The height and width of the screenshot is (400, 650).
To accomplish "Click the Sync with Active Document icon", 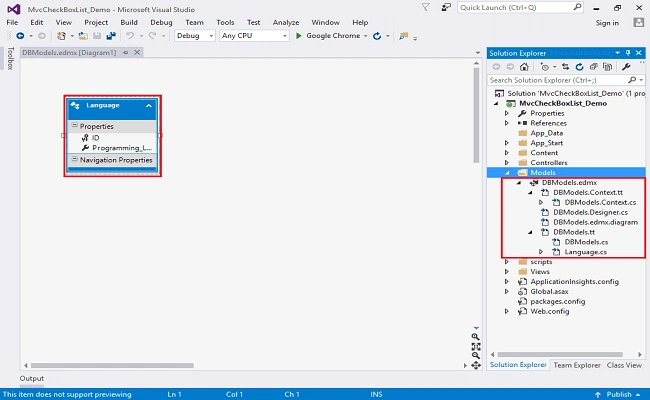I will pos(565,67).
